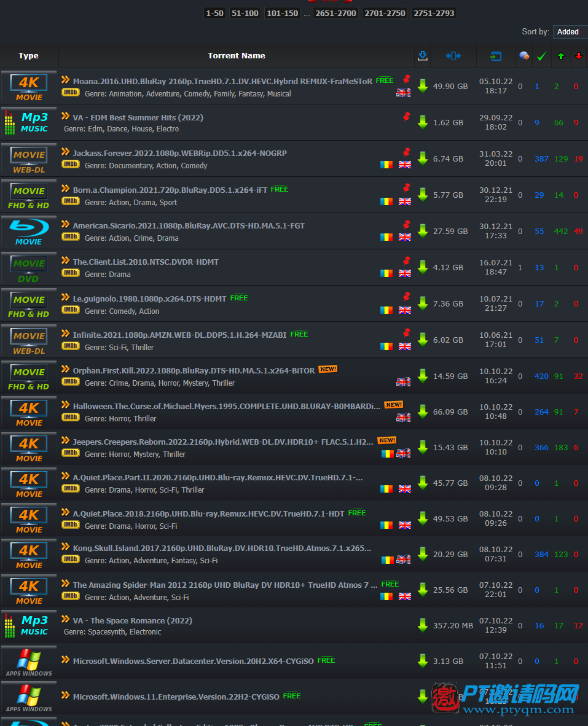Sort by the size column header icon

pos(453,55)
